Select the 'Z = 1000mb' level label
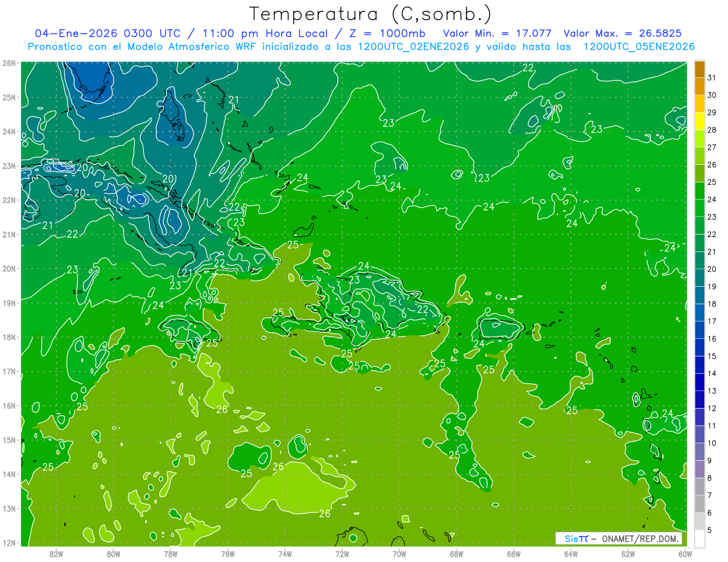728x562 pixels. (387, 33)
